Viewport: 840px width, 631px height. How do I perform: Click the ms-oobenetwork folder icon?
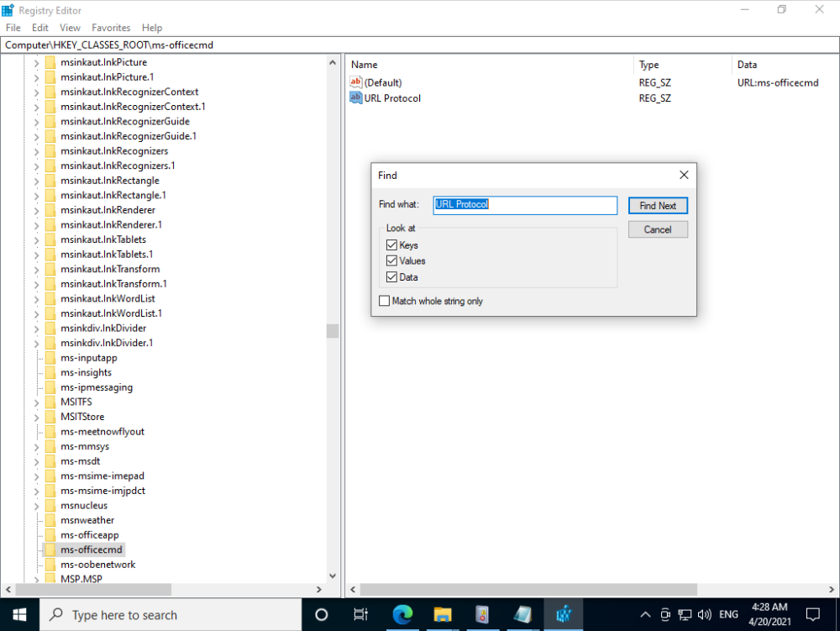(50, 565)
